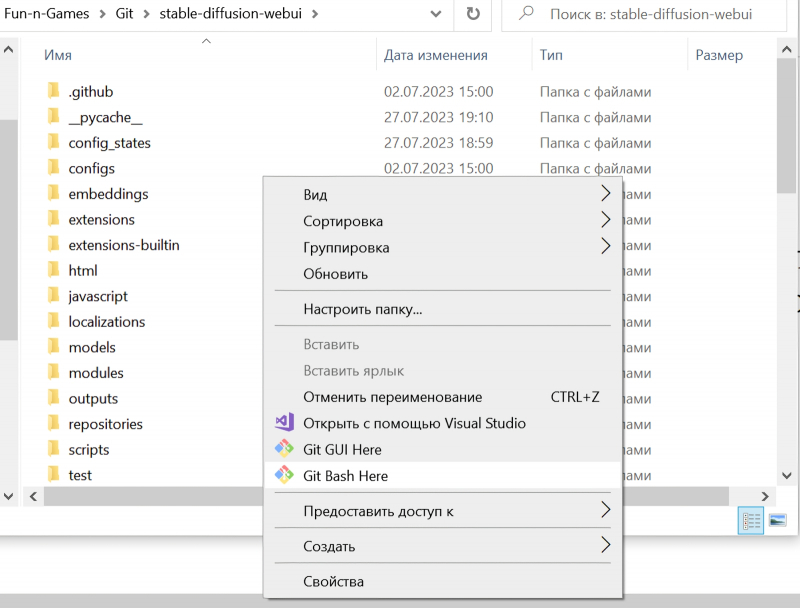Click the Visual Studio icon in context menu

(285, 423)
